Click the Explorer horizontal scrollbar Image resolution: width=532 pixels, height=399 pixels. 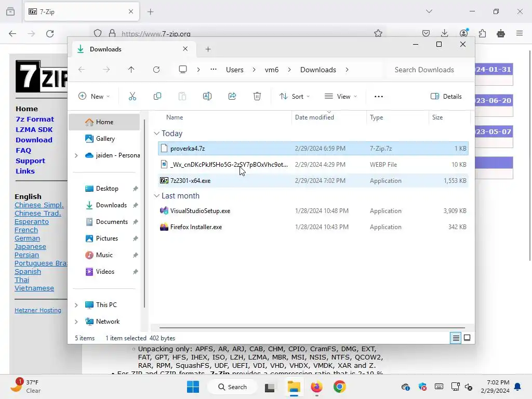(312, 328)
